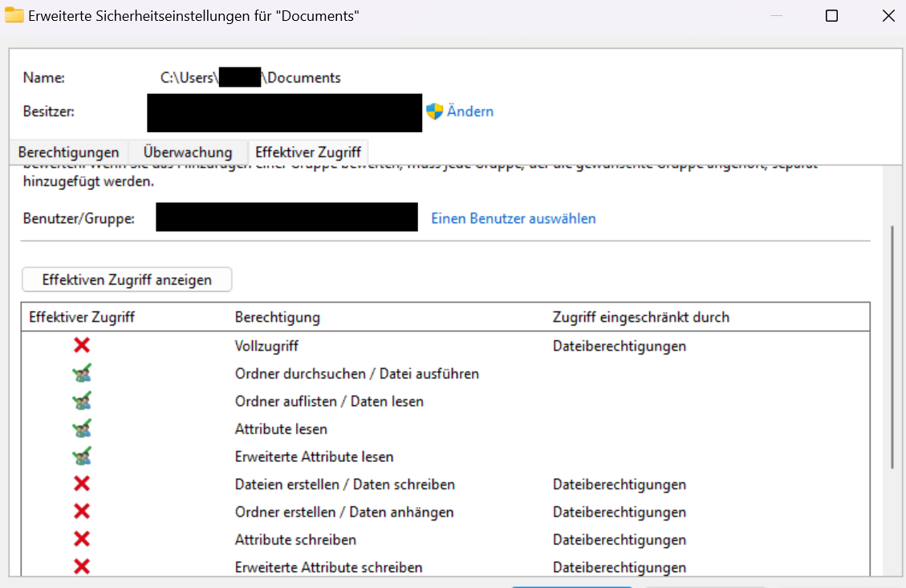Click the Effektiver Zugriff column header
The width and height of the screenshot is (906, 588).
(x=82, y=317)
